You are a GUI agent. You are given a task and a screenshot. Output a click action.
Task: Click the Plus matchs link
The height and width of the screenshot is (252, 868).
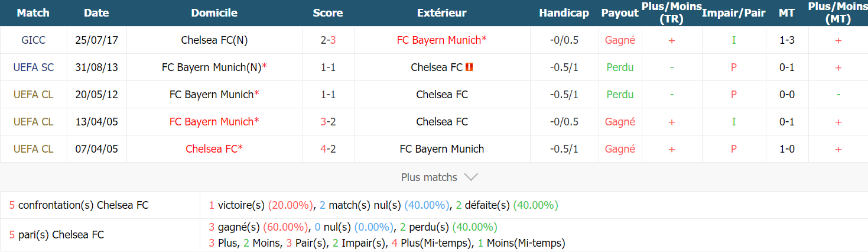(x=429, y=177)
